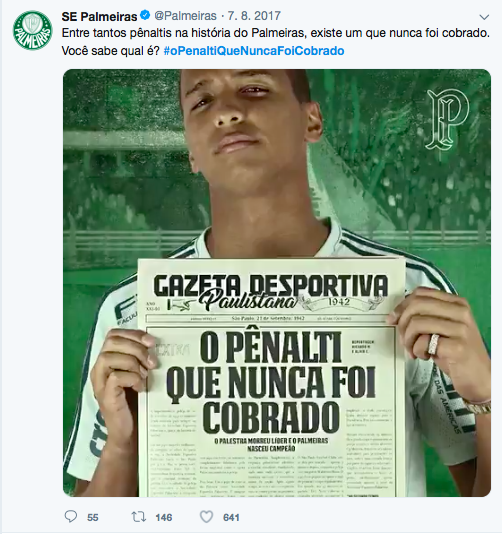Like the tweet with the heart icon
Screen dimensions: 502x534
pyautogui.click(x=206, y=517)
